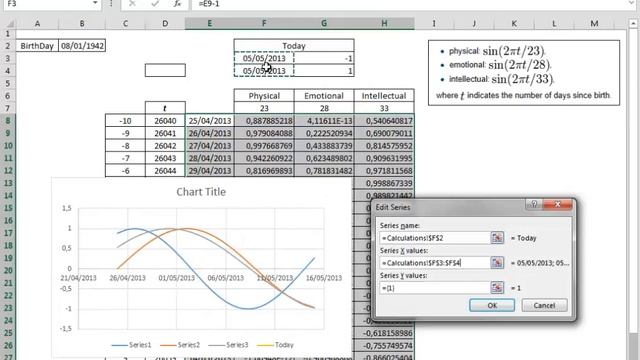This screenshot has height=360, width=640.
Task: Select row 2 header
Action: [x=8, y=46]
